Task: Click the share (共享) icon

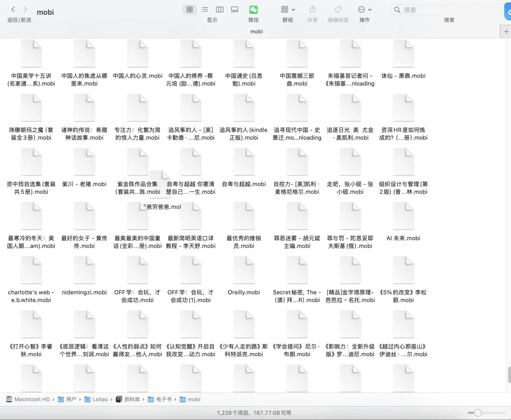Action: click(x=313, y=9)
